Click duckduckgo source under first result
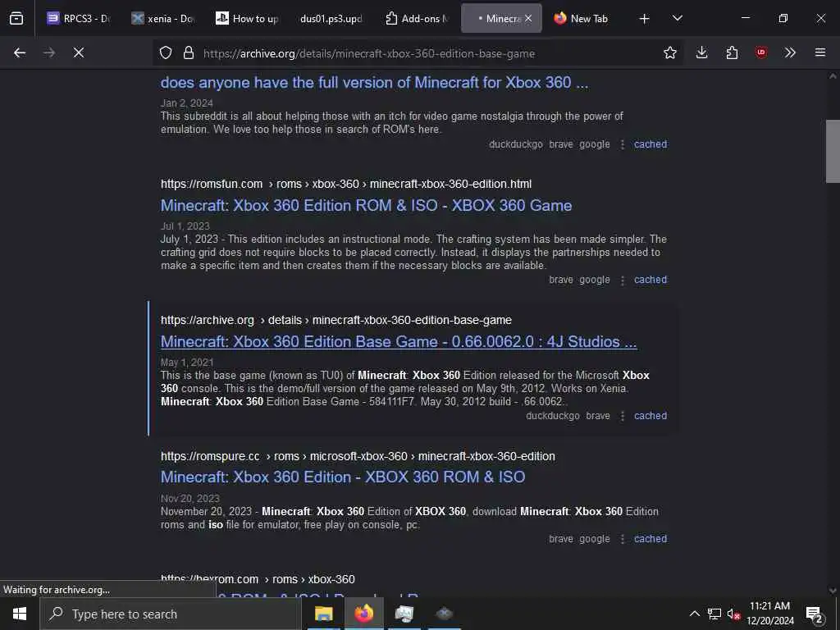The height and width of the screenshot is (630, 840). tap(515, 144)
